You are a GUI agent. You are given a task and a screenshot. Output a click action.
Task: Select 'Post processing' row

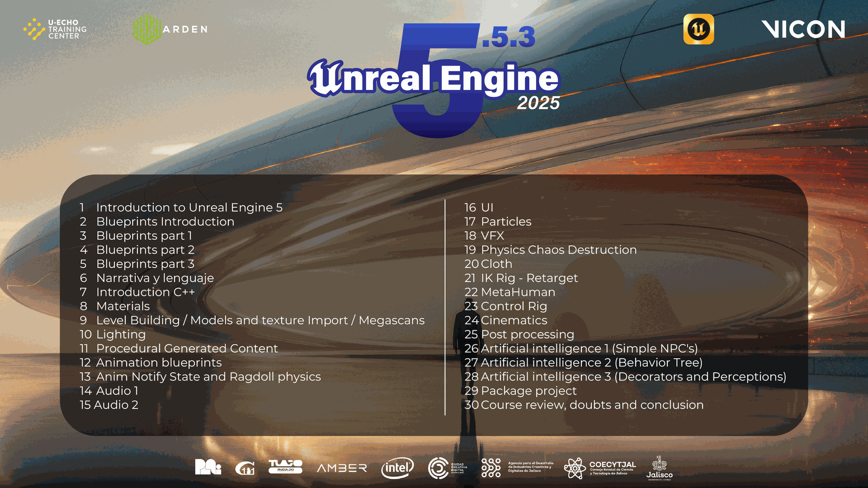519,334
